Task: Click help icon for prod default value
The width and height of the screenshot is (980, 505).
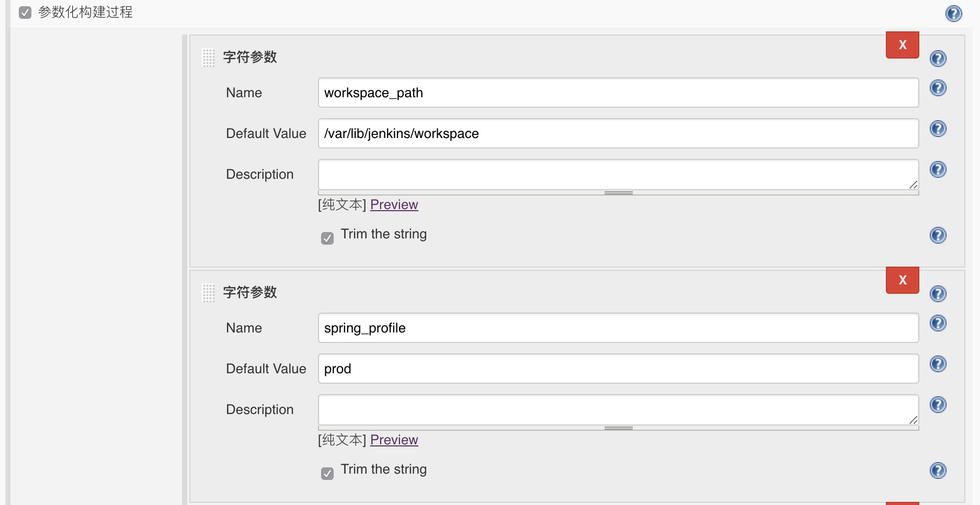Action: [938, 364]
